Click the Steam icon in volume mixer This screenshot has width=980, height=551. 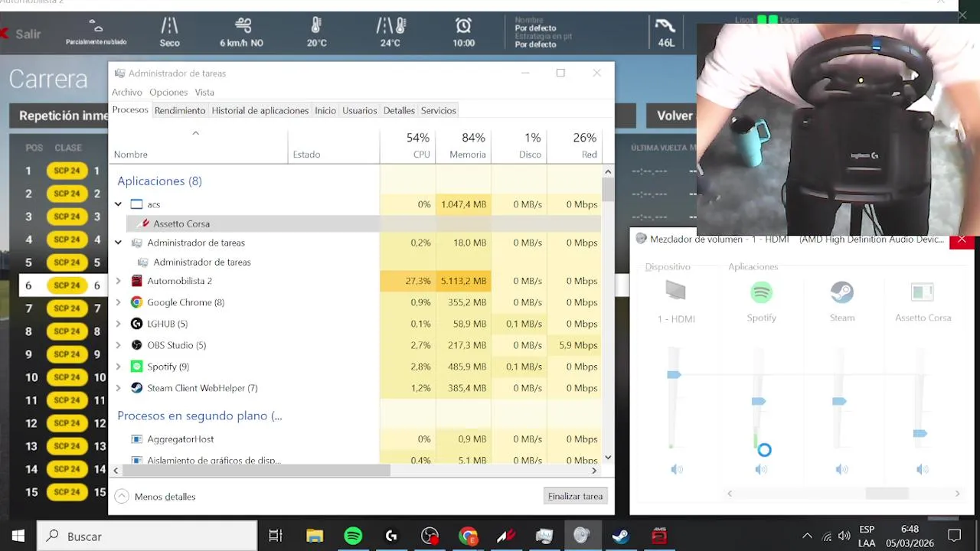(x=842, y=292)
